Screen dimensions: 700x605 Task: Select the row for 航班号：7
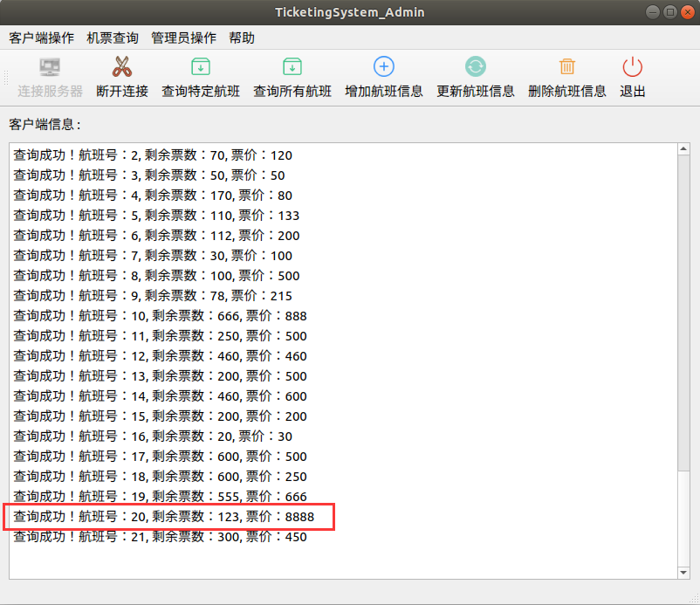point(153,256)
